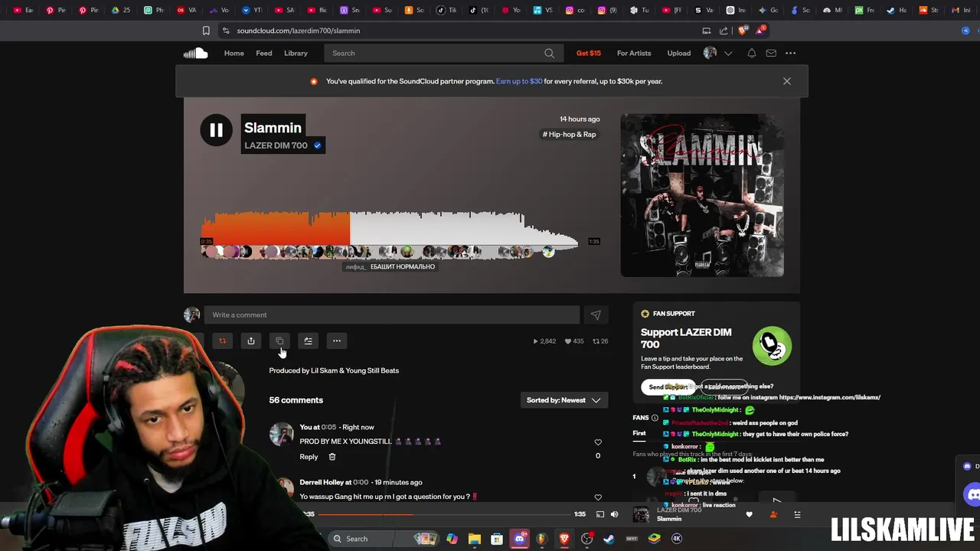Mute the volume in the bottom player

coord(614,514)
